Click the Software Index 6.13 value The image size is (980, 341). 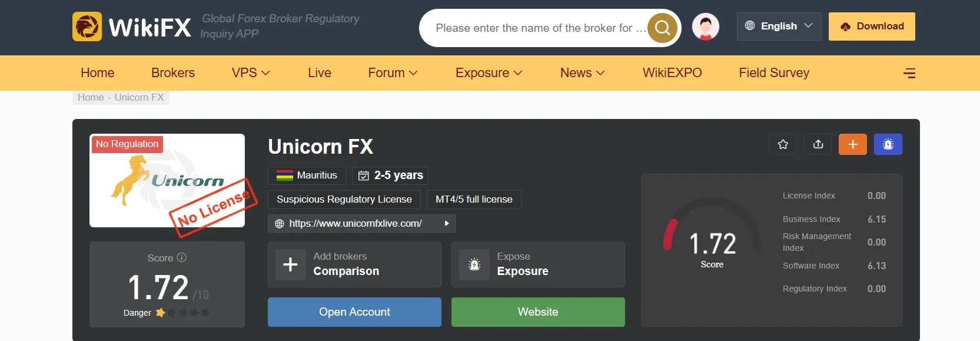pyautogui.click(x=876, y=266)
